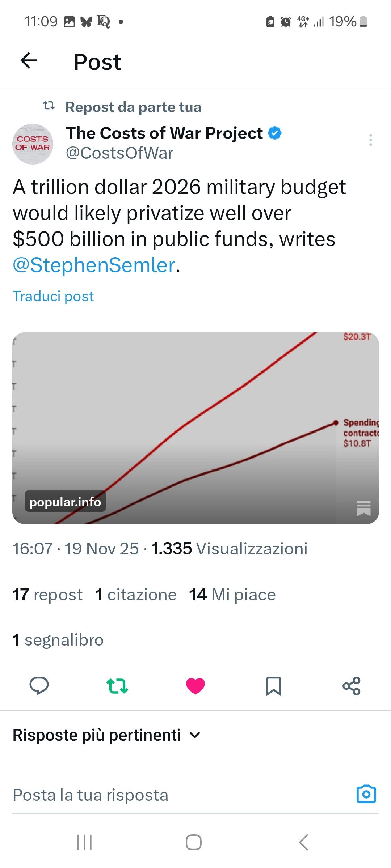Tap the reply speech bubble icon

click(39, 686)
